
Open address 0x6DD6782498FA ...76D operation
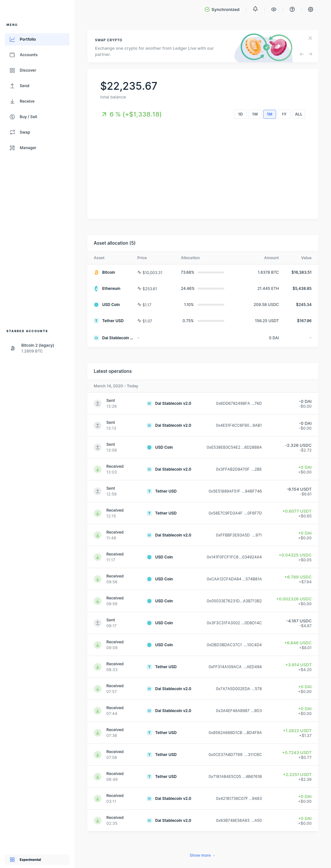pos(239,403)
